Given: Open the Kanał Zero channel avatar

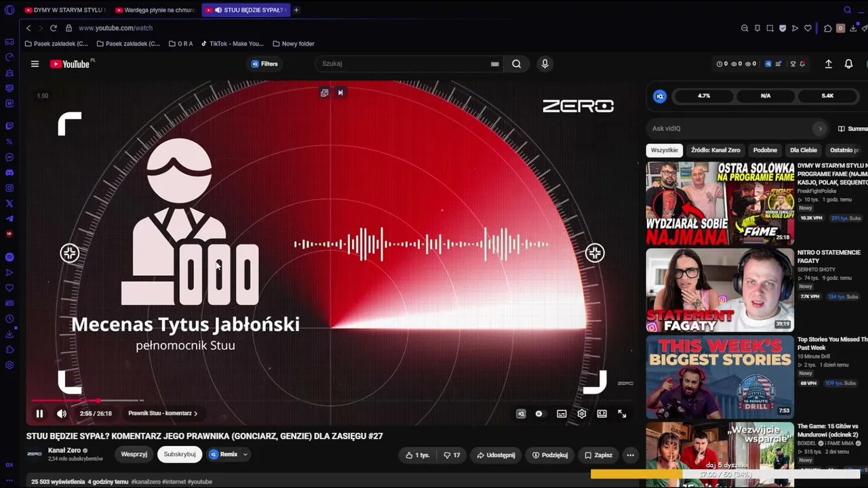Looking at the screenshot, I should [34, 453].
